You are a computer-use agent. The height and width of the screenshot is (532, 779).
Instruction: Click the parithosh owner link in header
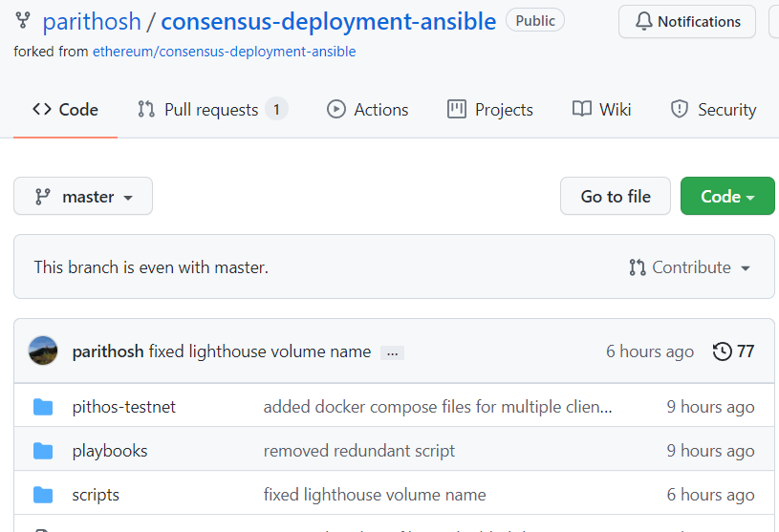point(92,21)
